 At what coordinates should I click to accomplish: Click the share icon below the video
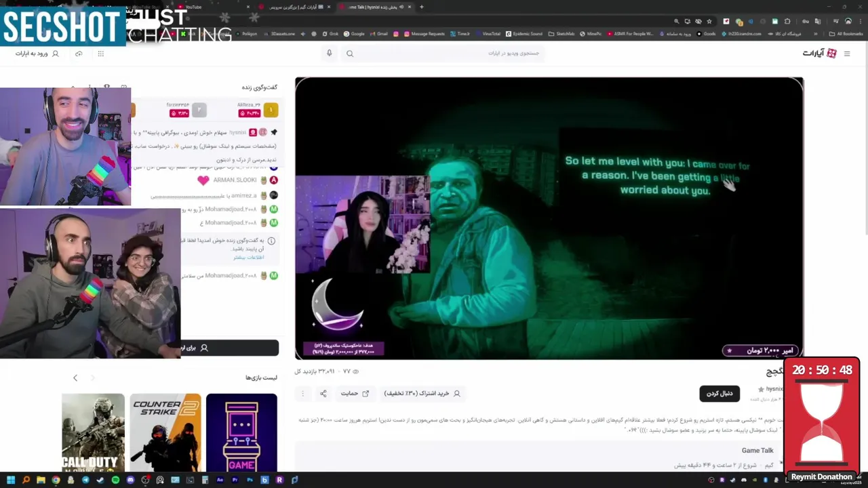tap(323, 393)
